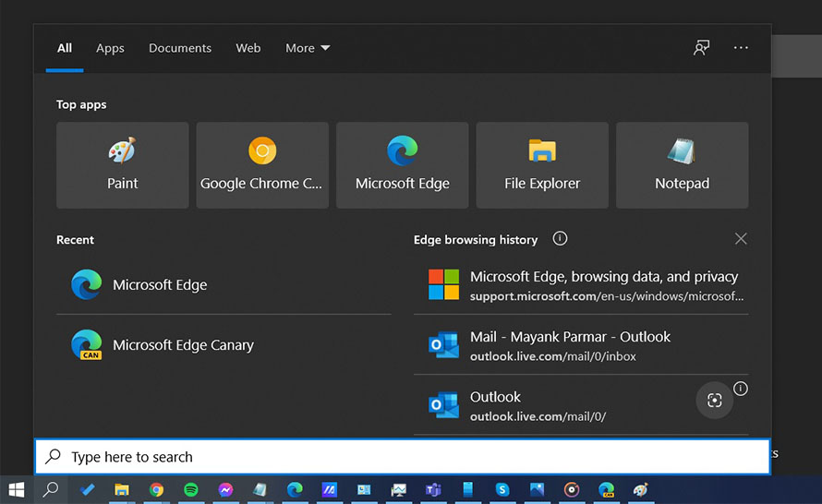Open Paint from Top apps
Viewport: 822px width, 504px height.
pos(122,165)
